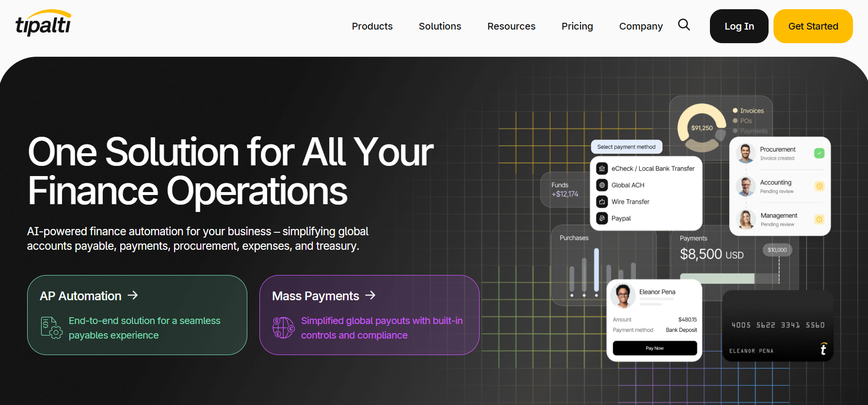Click the $91,250 donut chart
The height and width of the screenshot is (405, 868).
coord(702,128)
